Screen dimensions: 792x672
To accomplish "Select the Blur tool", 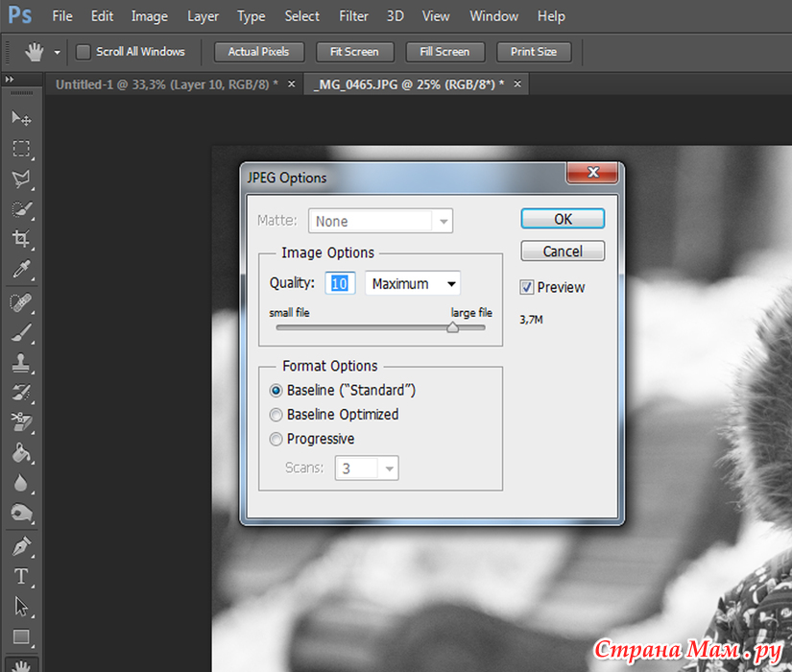I will 21,483.
